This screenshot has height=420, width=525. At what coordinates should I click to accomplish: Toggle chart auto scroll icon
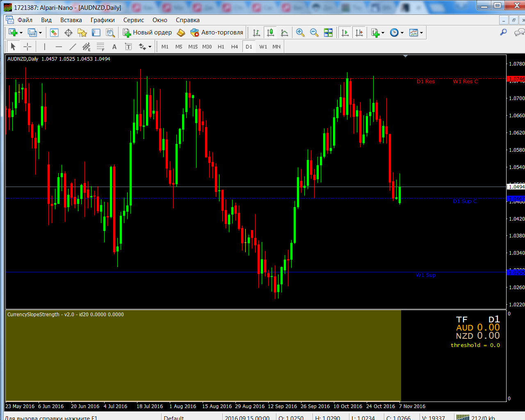tap(345, 32)
